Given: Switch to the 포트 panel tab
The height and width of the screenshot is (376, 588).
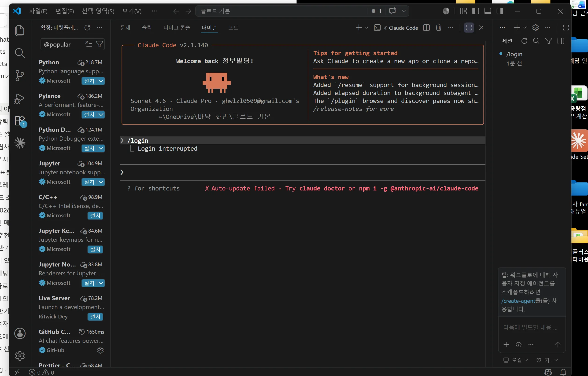Looking at the screenshot, I should coord(233,28).
